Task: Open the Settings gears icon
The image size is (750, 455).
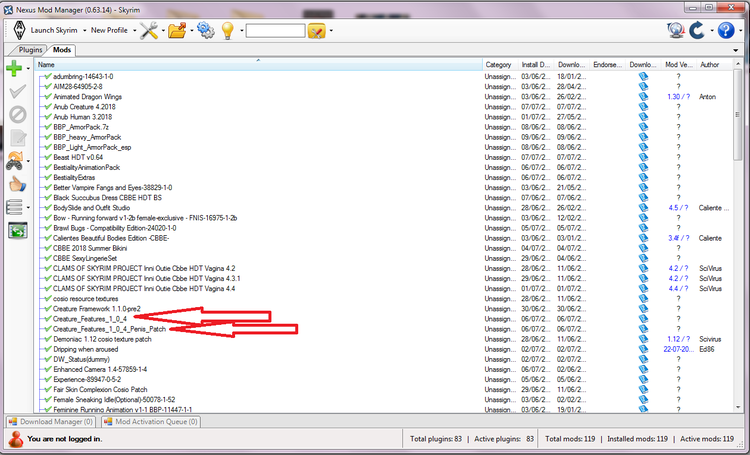Action: tap(206, 30)
